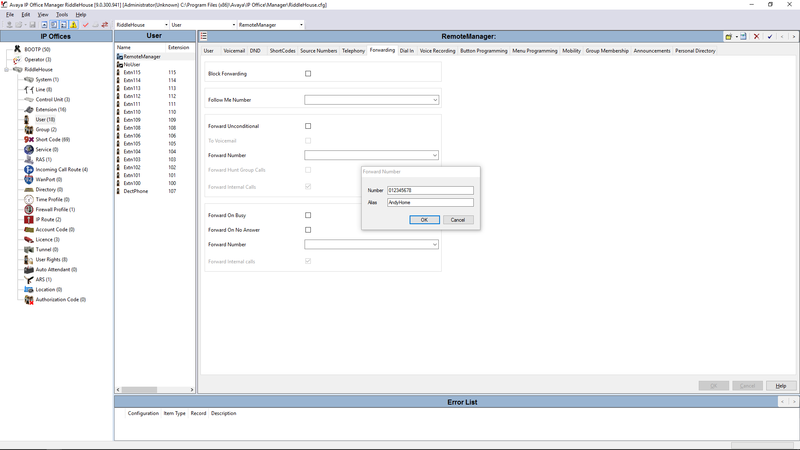The height and width of the screenshot is (450, 800).
Task: Open the RemoteManager record dropdown in toolbar
Action: click(x=301, y=24)
